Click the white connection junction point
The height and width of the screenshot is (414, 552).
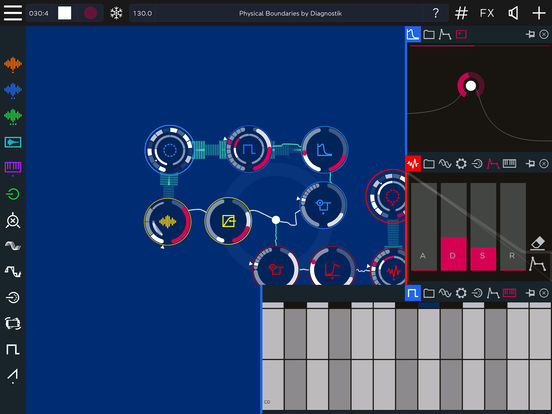click(276, 220)
